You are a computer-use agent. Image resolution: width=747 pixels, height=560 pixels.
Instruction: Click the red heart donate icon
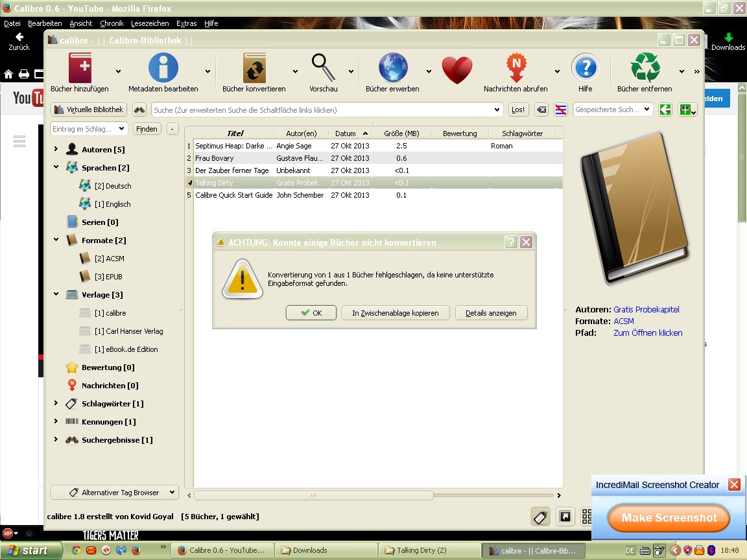[x=457, y=71]
